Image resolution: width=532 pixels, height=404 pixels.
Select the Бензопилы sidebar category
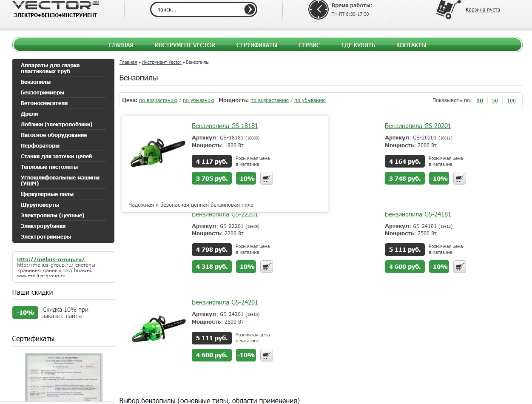pyautogui.click(x=36, y=82)
